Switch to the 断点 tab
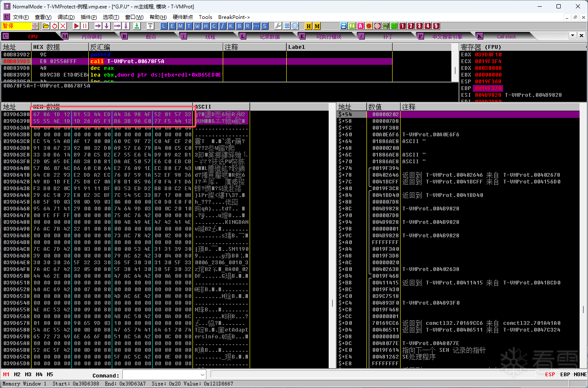The width and height of the screenshot is (588, 388). [151, 37]
